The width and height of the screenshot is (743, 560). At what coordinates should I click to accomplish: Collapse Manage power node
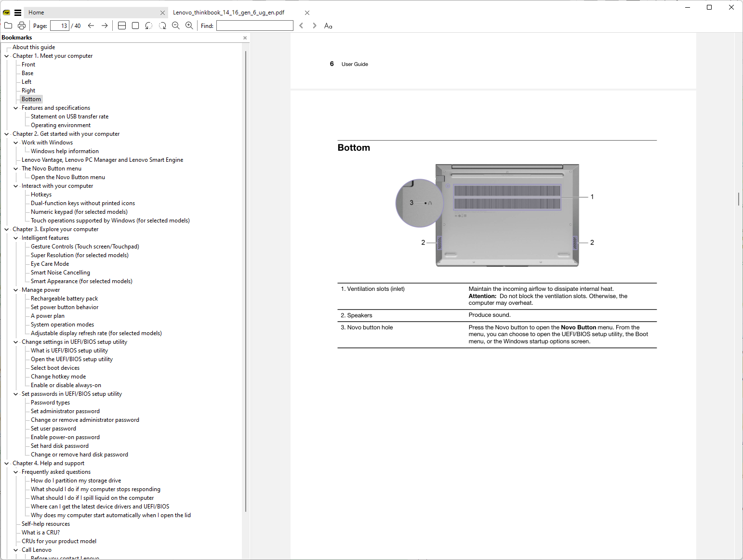click(15, 290)
